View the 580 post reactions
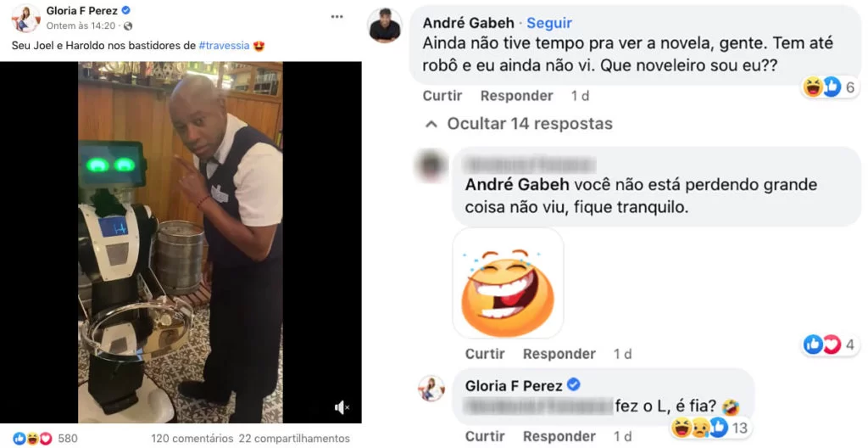Screen dimensions: 868x448 tap(45, 439)
